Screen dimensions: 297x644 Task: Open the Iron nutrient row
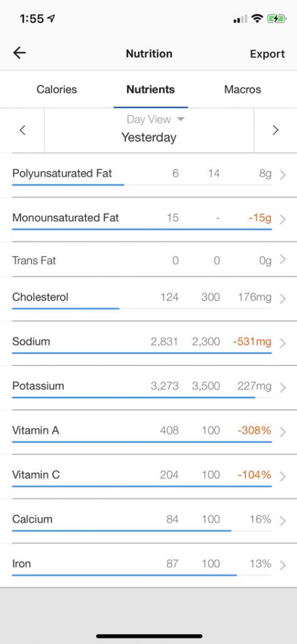(148, 565)
